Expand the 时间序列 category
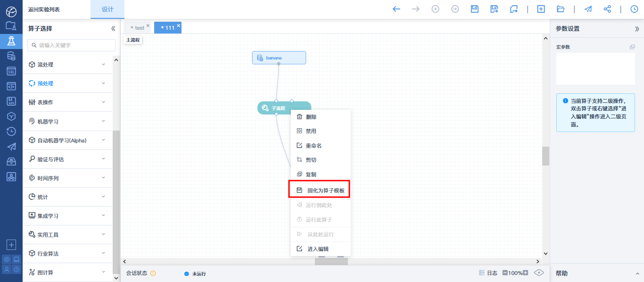Image resolution: width=644 pixels, height=282 pixels. (x=68, y=178)
